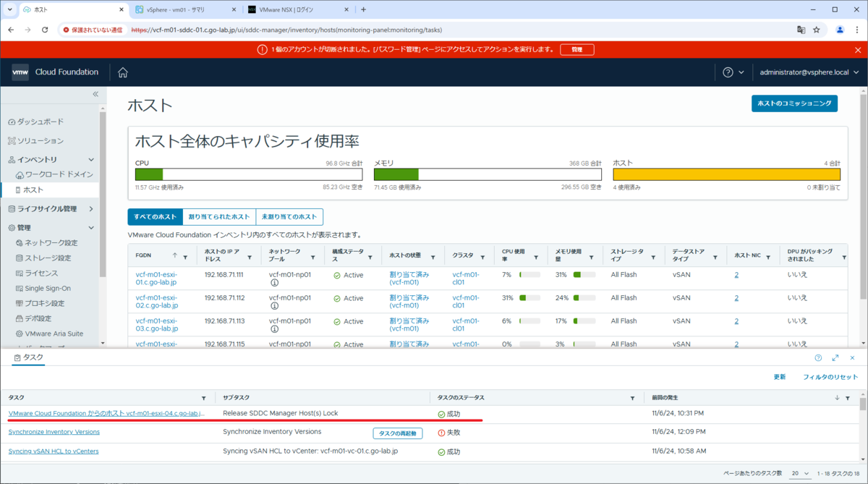Filter the host state column
868x484 pixels.
pos(433,257)
